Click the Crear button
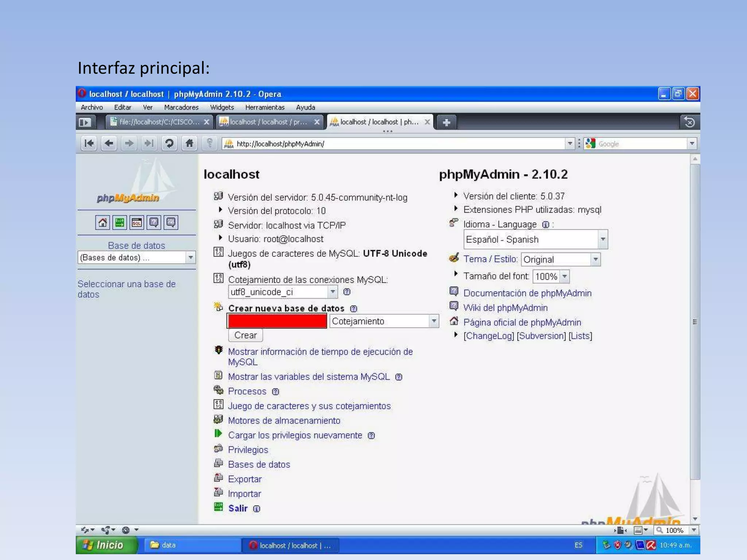Screen dimensions: 747x560 pyautogui.click(x=245, y=335)
